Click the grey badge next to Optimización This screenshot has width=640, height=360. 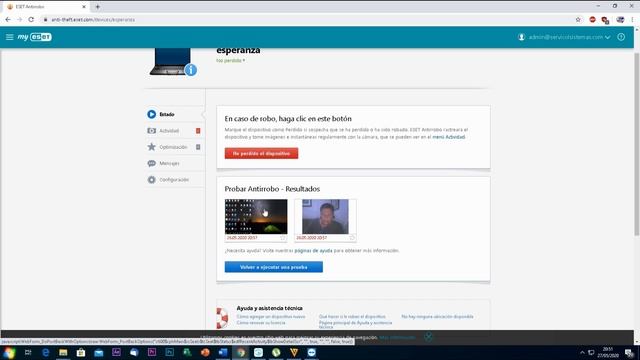(198, 147)
